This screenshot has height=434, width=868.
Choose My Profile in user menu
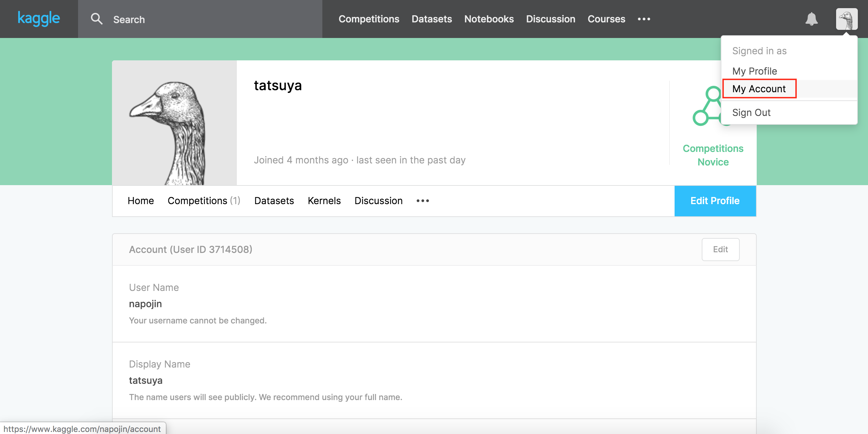pos(754,71)
